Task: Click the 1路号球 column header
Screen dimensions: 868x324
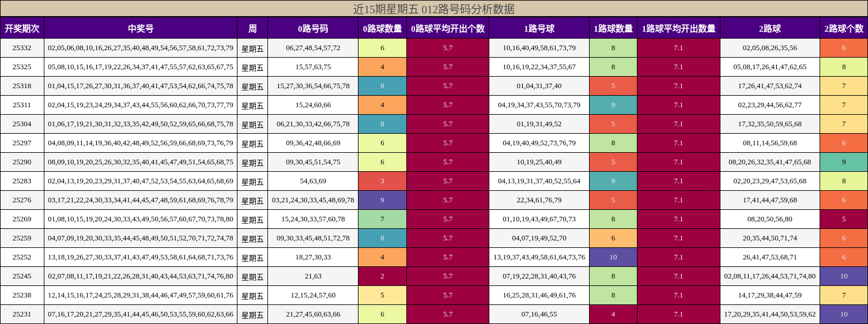Action: point(539,28)
